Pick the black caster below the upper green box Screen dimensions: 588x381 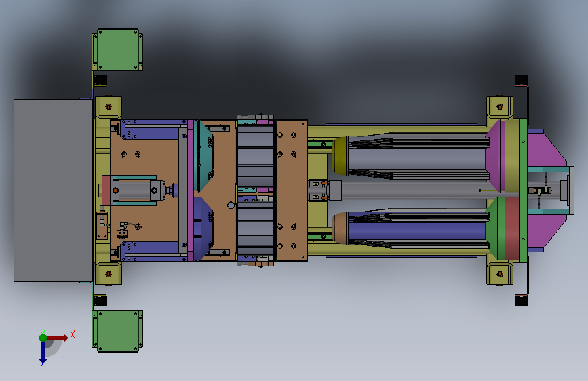[x=100, y=81]
